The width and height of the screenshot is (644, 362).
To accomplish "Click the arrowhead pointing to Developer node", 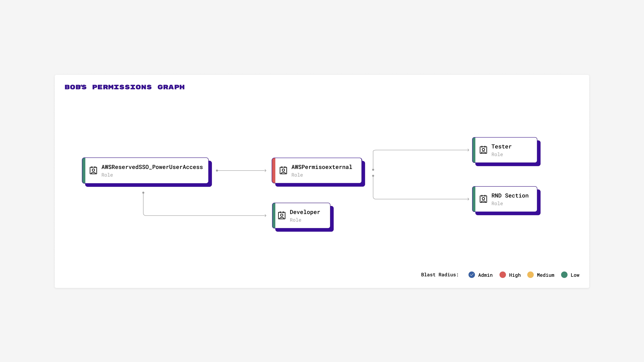I will (x=265, y=215).
